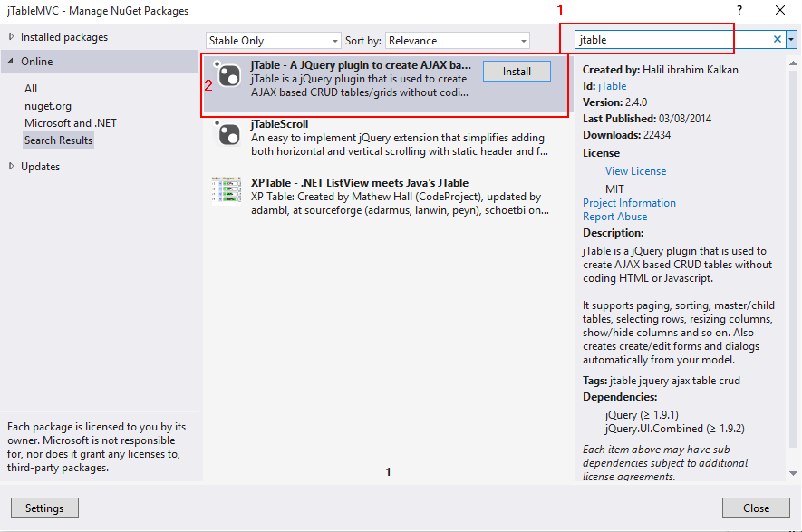
Task: Click Created by Halil ibrahim Kalkan
Action: tap(661, 70)
